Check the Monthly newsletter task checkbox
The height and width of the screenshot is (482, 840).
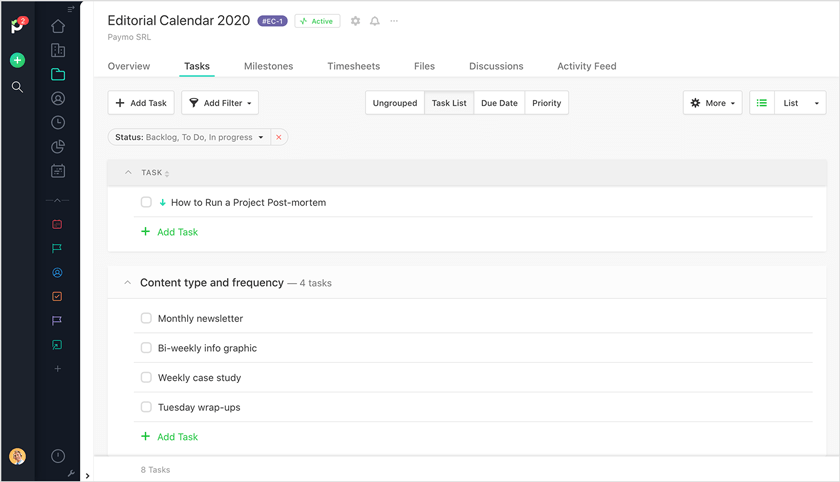click(146, 319)
